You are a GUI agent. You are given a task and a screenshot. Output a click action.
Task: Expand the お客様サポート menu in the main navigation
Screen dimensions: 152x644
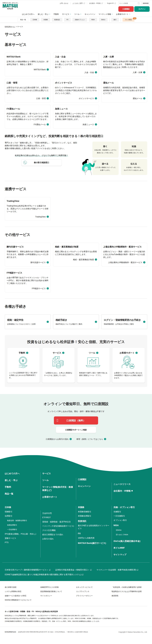(123, 14)
